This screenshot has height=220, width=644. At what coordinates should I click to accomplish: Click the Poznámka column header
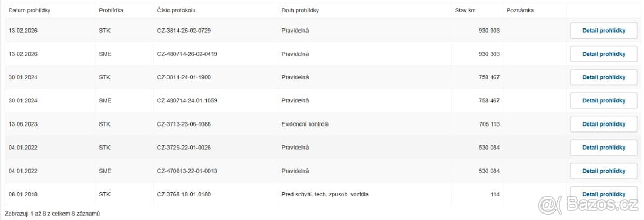[520, 11]
